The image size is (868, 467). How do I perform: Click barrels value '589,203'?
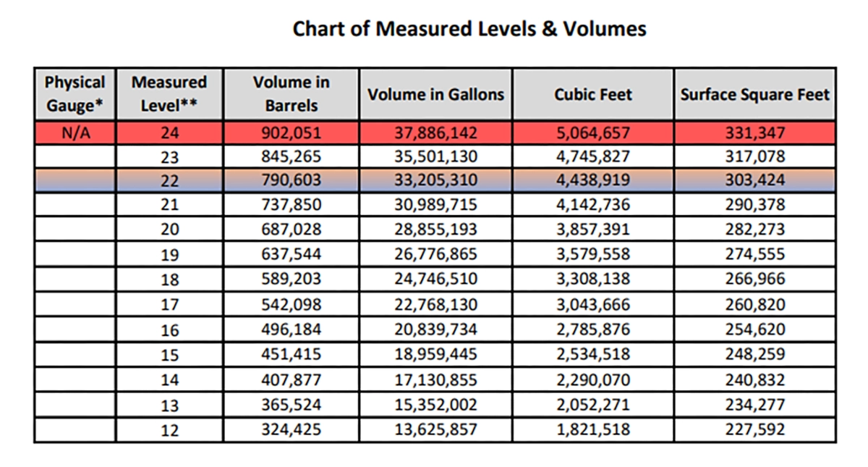pyautogui.click(x=291, y=279)
